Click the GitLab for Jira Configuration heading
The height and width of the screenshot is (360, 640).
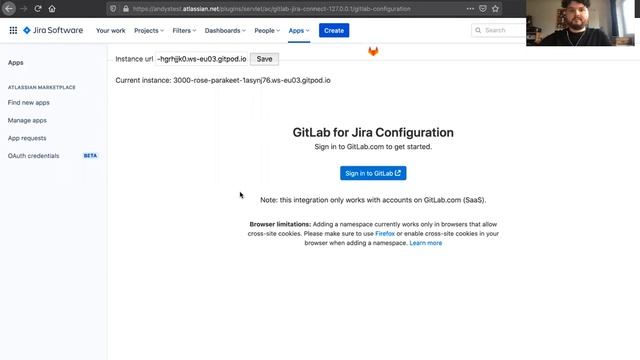click(373, 132)
